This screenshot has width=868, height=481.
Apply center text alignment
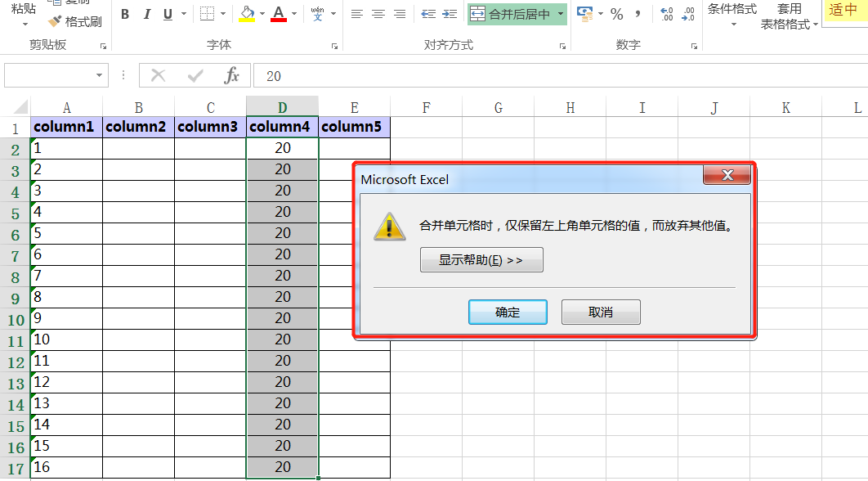tap(378, 14)
